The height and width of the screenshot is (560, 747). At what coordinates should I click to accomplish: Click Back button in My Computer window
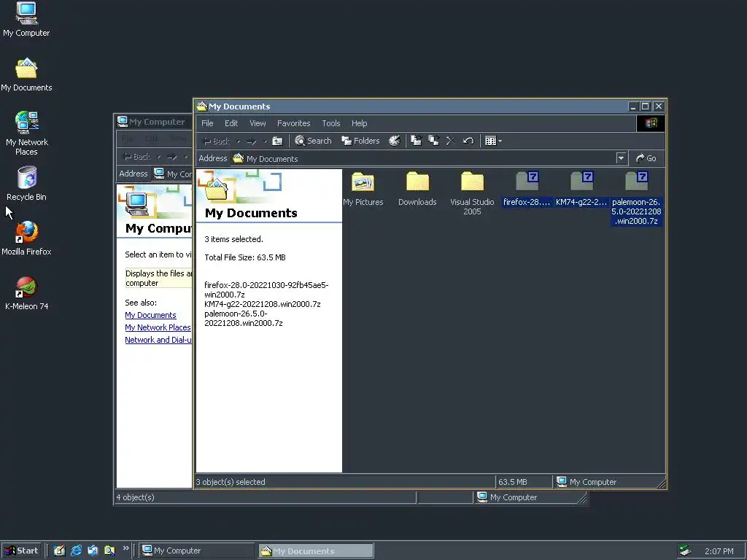tap(137, 157)
